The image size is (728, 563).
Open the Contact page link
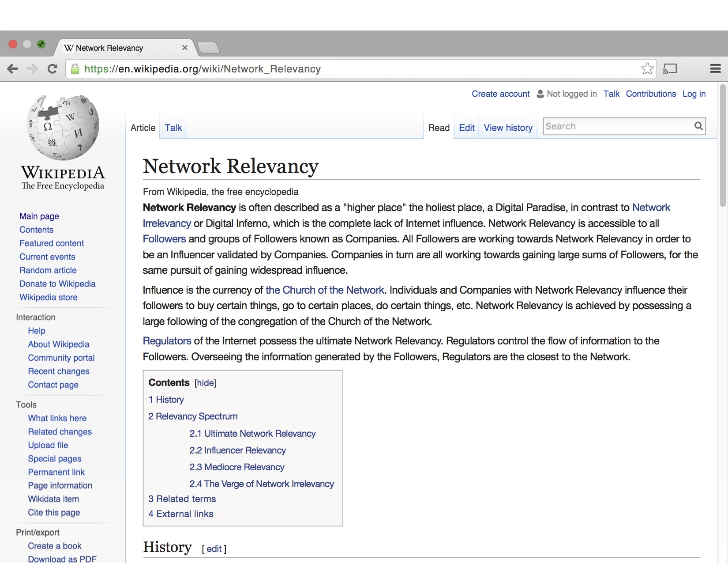[53, 385]
